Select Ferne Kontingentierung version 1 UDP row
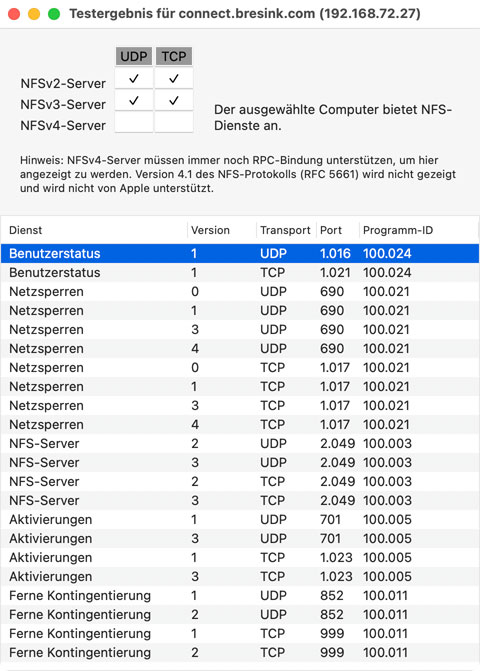Screen dimensions: 480x671 (x=240, y=595)
